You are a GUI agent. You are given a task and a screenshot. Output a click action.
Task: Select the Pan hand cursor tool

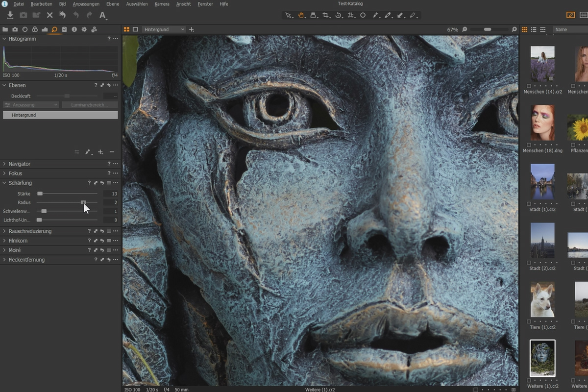[301, 15]
